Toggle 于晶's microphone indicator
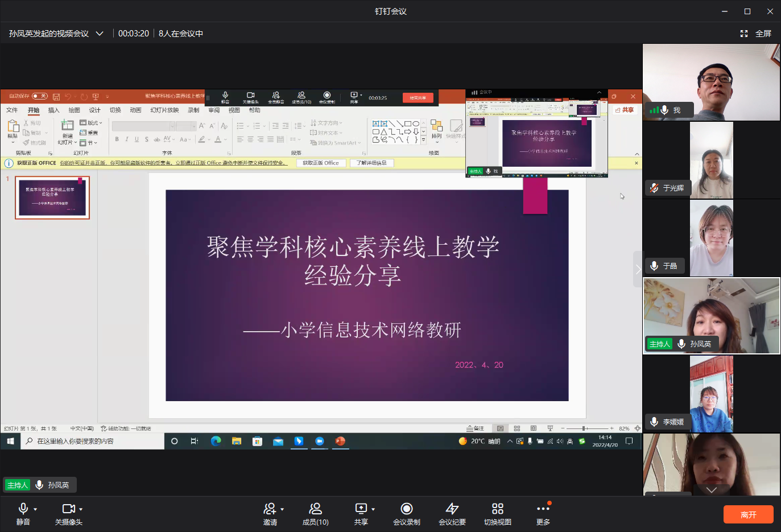Screen dimensions: 781x532 [x=654, y=266]
